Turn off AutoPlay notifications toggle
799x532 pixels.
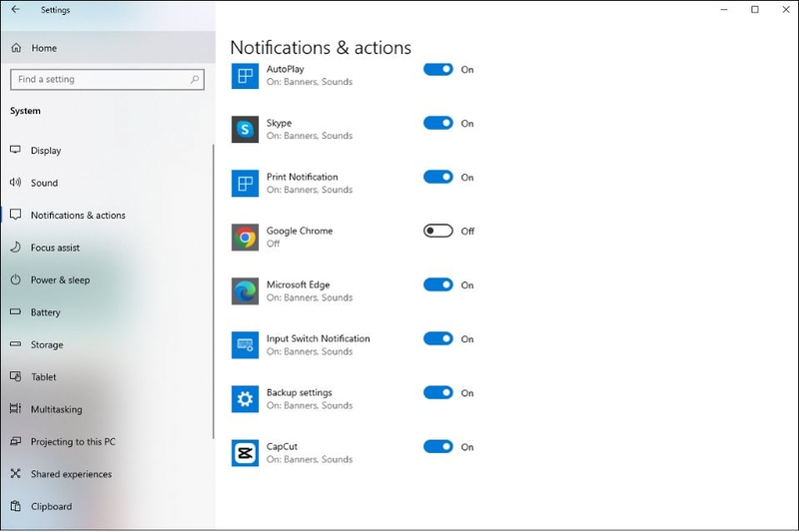[x=438, y=69]
